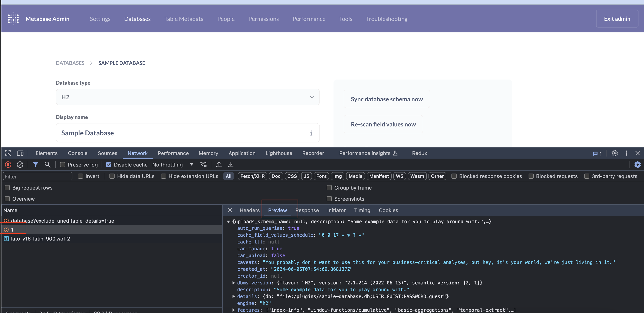Uncheck Disable cache checkbox
This screenshot has height=313, width=644.
pos(109,165)
